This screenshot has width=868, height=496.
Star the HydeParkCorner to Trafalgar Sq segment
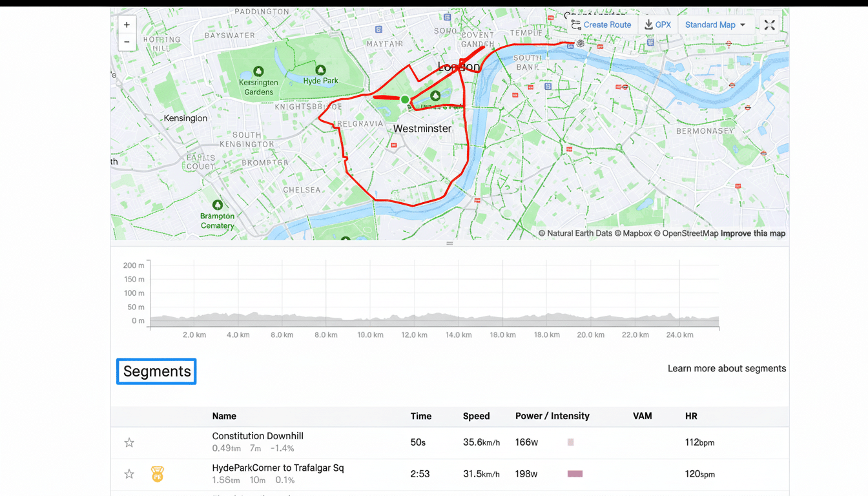(x=129, y=473)
